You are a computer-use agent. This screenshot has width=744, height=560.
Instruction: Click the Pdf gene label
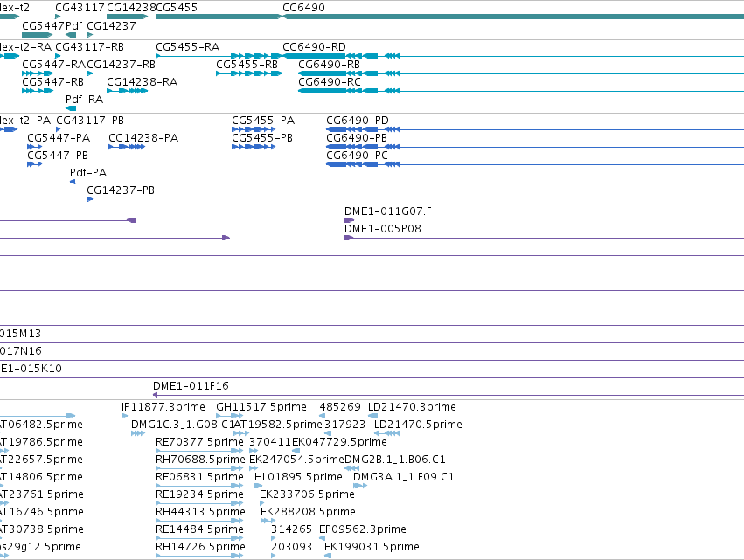pyautogui.click(x=73, y=25)
